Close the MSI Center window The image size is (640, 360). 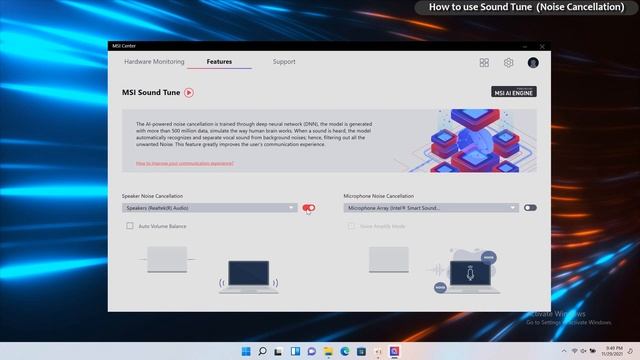pos(542,46)
